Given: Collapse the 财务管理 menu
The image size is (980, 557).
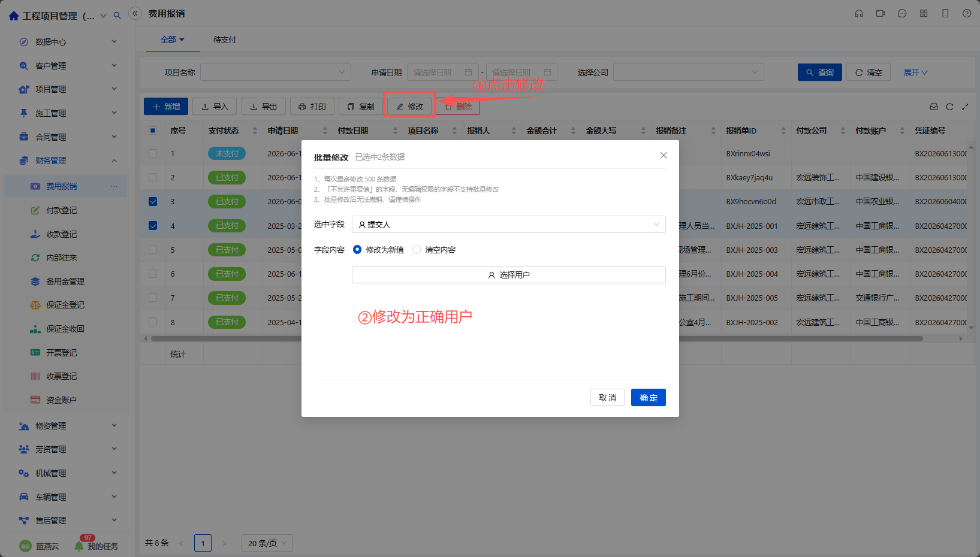Looking at the screenshot, I should (x=68, y=161).
